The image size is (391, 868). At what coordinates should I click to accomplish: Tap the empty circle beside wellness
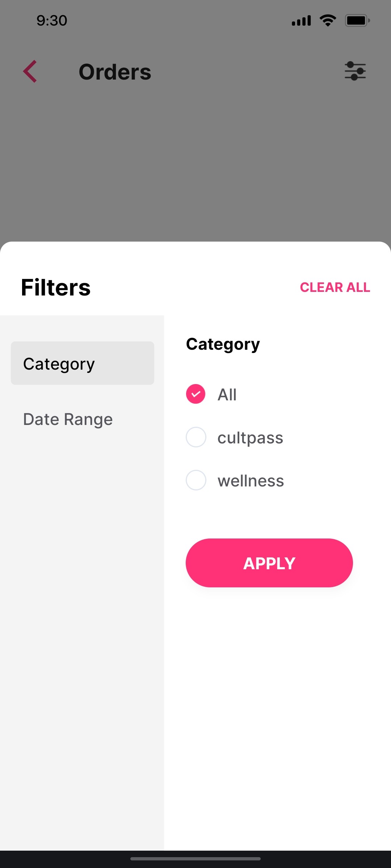[195, 480]
